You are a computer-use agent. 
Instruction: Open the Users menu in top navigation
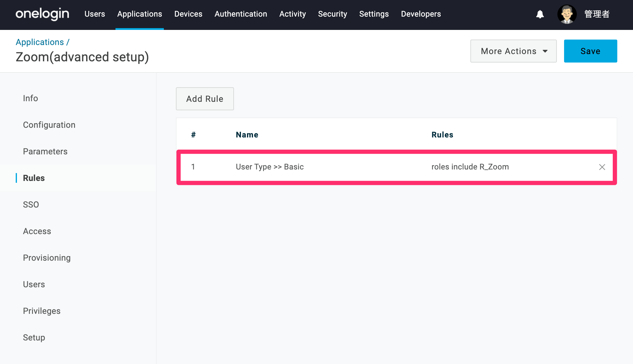[x=95, y=14]
